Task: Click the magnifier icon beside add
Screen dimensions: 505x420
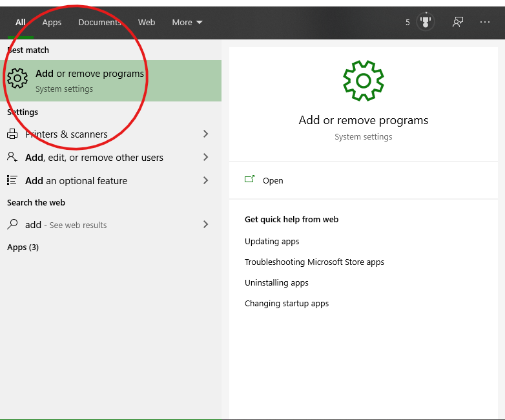Action: (12, 224)
